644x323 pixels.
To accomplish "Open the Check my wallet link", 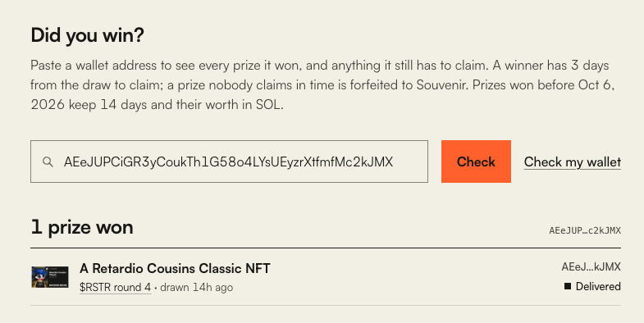I will click(572, 161).
